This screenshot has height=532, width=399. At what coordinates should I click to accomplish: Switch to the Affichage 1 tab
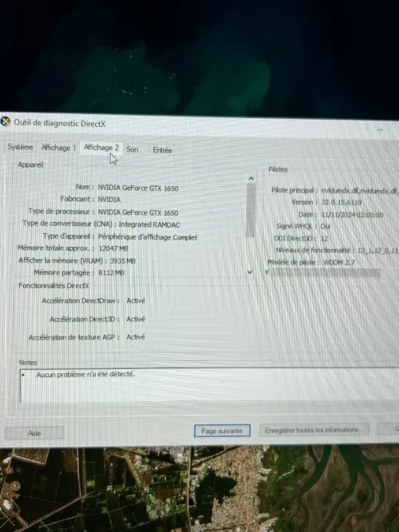coord(58,148)
